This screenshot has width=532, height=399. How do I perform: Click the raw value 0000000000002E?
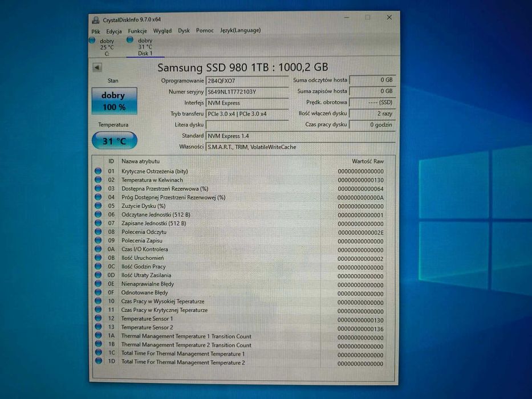[x=361, y=233]
